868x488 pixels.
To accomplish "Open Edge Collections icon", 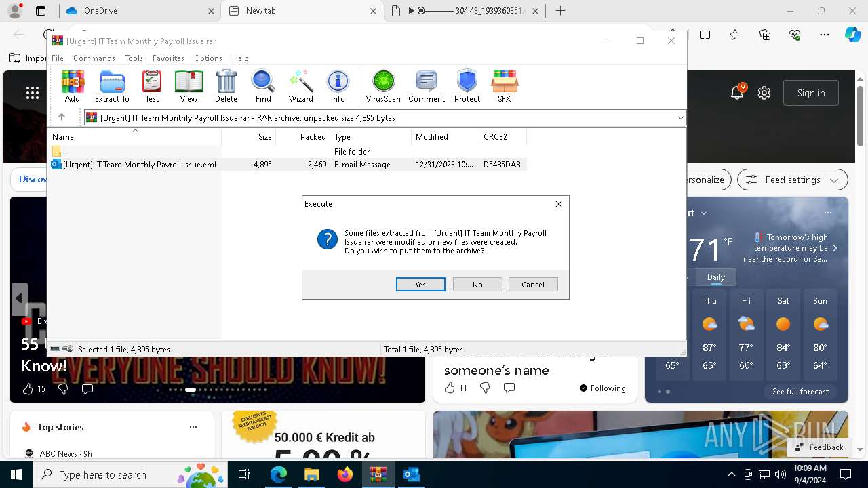I will pyautogui.click(x=765, y=35).
